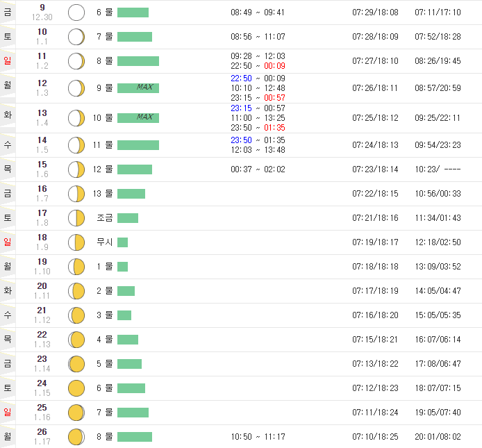
Task: Click the moonrise/moonset value 14:05/04:47
Action: (x=438, y=291)
